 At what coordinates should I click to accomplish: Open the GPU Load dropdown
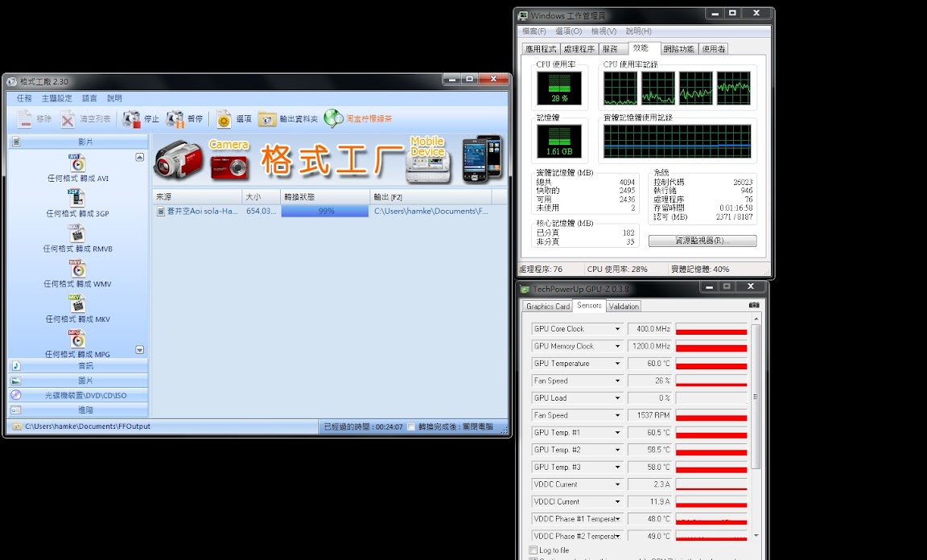coord(617,398)
